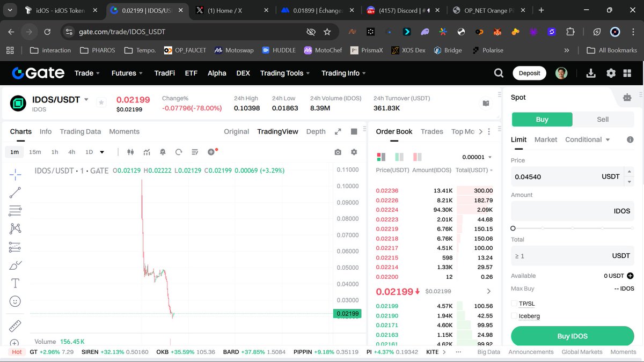Open the Moments tab
644x362 pixels.
[x=124, y=131]
